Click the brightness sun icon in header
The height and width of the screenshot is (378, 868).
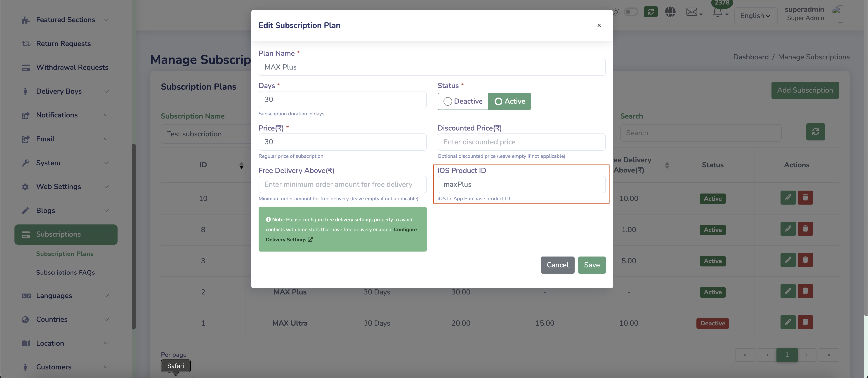point(616,12)
